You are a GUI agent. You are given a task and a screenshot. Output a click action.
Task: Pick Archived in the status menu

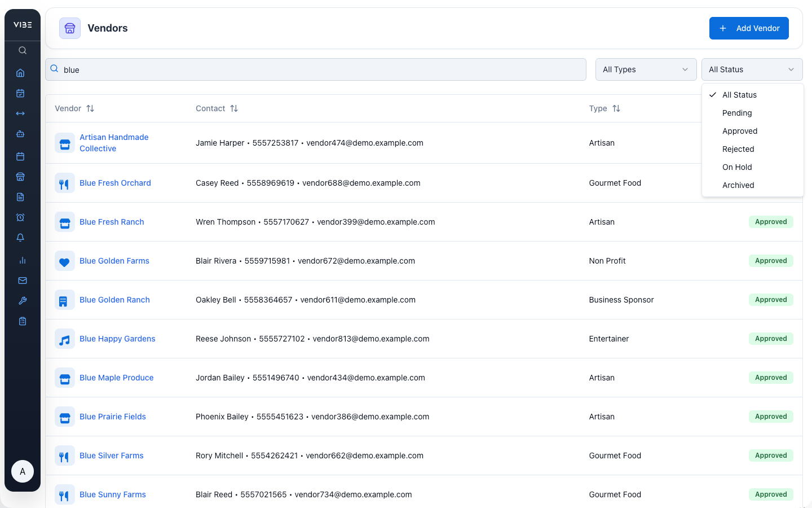[738, 185]
